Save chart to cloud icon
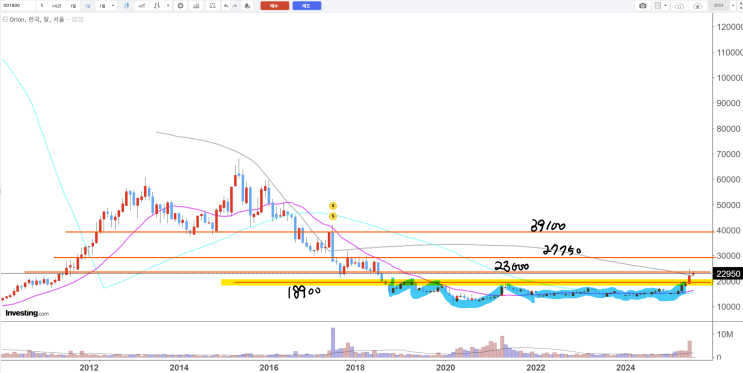Screen dimensions: 743x373 (698, 6)
